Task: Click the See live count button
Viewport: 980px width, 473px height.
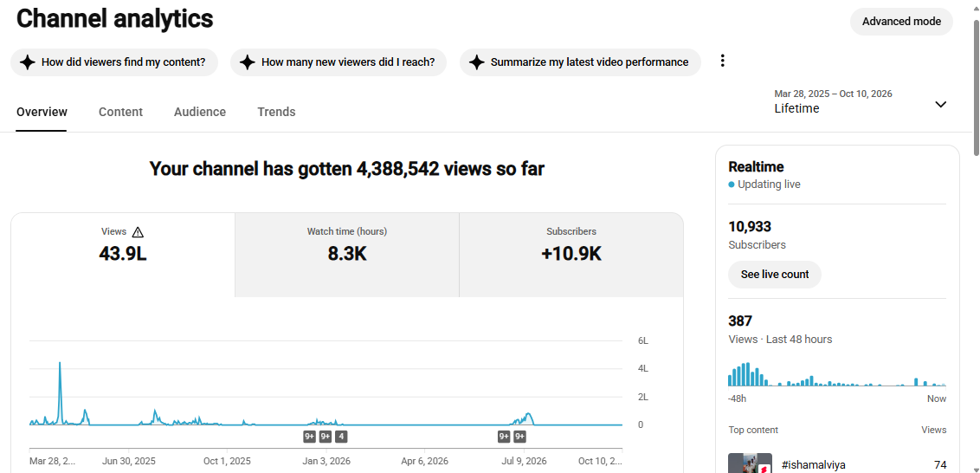Action: (x=774, y=275)
